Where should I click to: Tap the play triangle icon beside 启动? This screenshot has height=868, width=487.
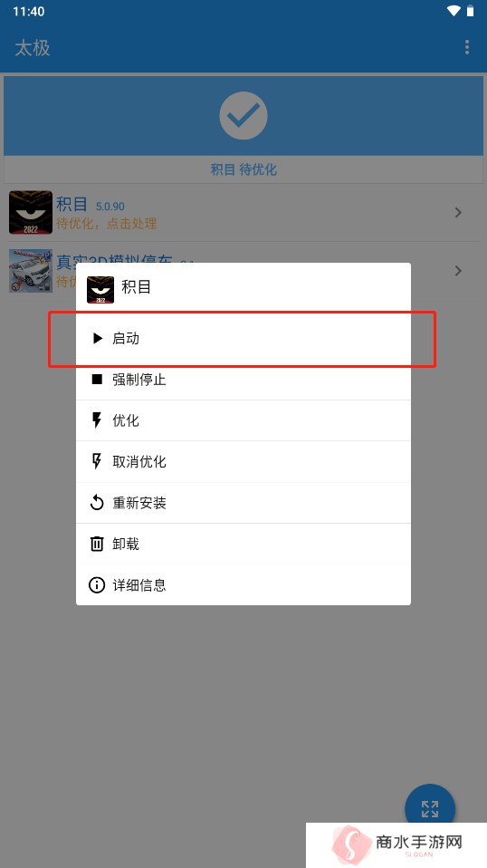[97, 338]
